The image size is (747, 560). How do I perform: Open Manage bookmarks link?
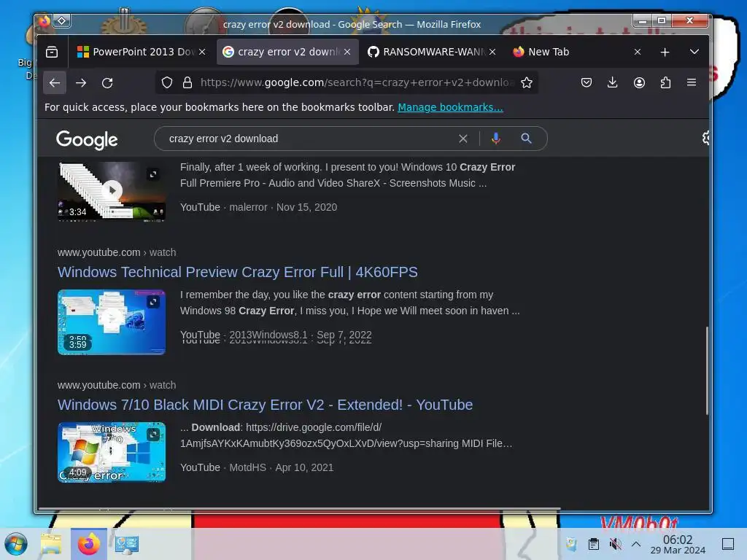pos(450,107)
